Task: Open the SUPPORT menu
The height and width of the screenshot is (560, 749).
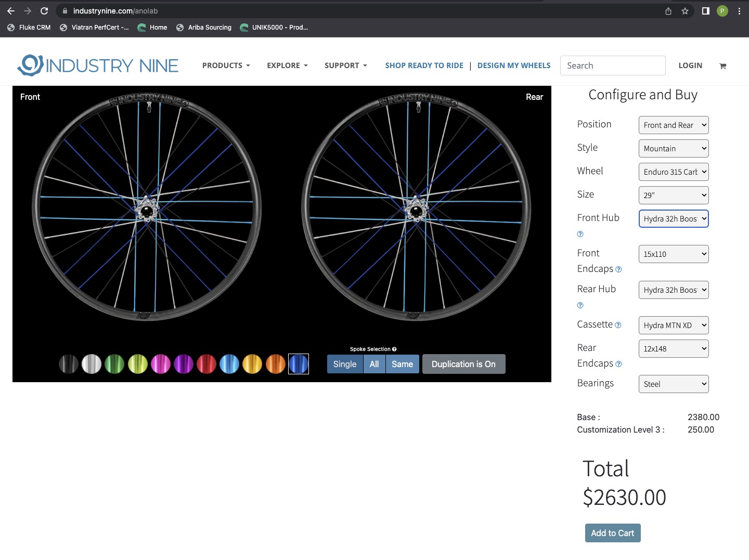Action: point(346,66)
